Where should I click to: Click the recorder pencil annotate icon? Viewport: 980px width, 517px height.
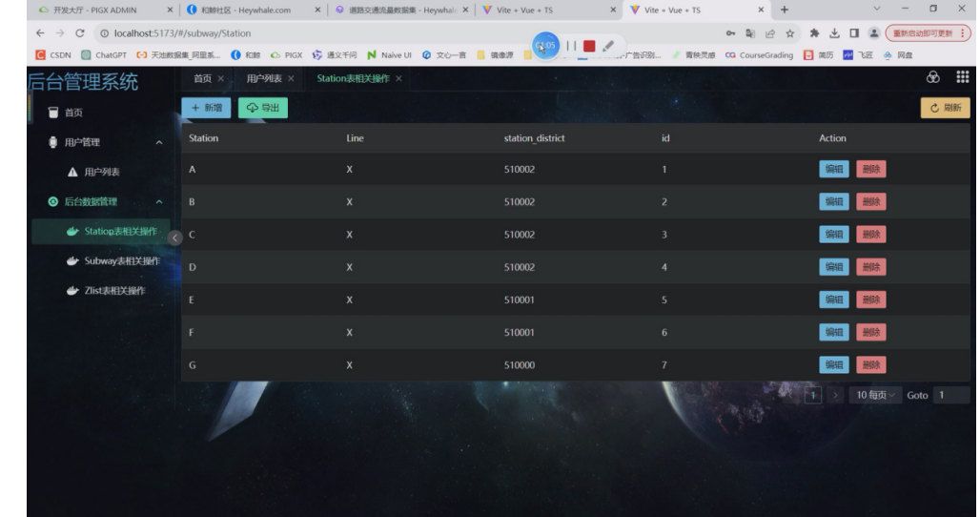608,46
